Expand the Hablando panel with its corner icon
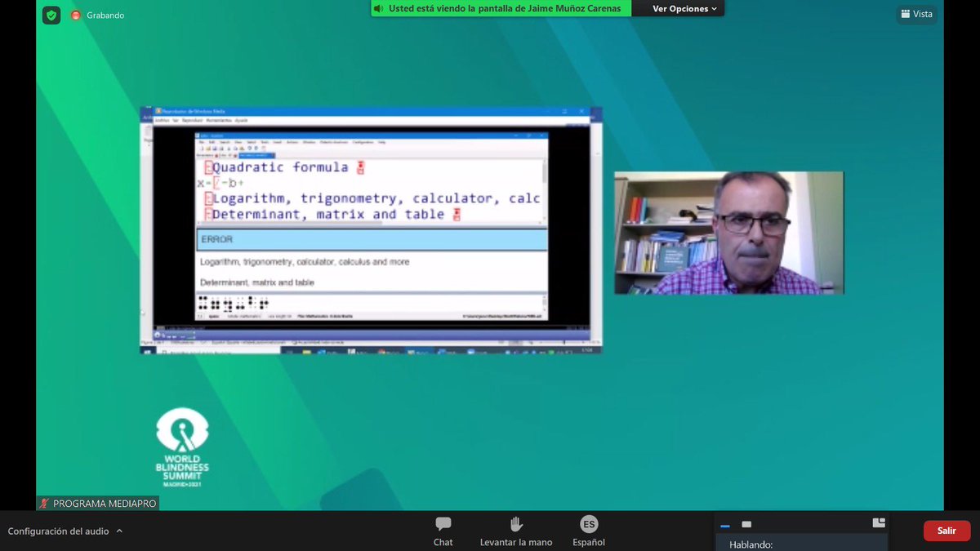Viewport: 980px width, 551px height. [879, 523]
